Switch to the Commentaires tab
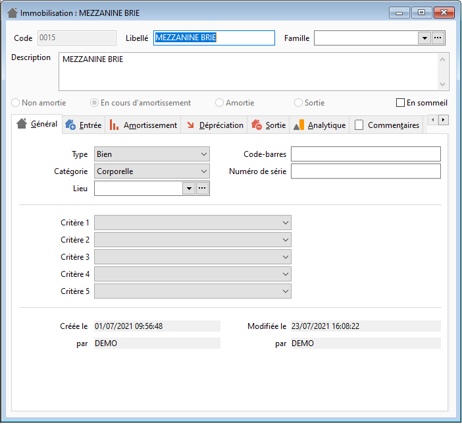The width and height of the screenshot is (462, 424). [x=387, y=125]
